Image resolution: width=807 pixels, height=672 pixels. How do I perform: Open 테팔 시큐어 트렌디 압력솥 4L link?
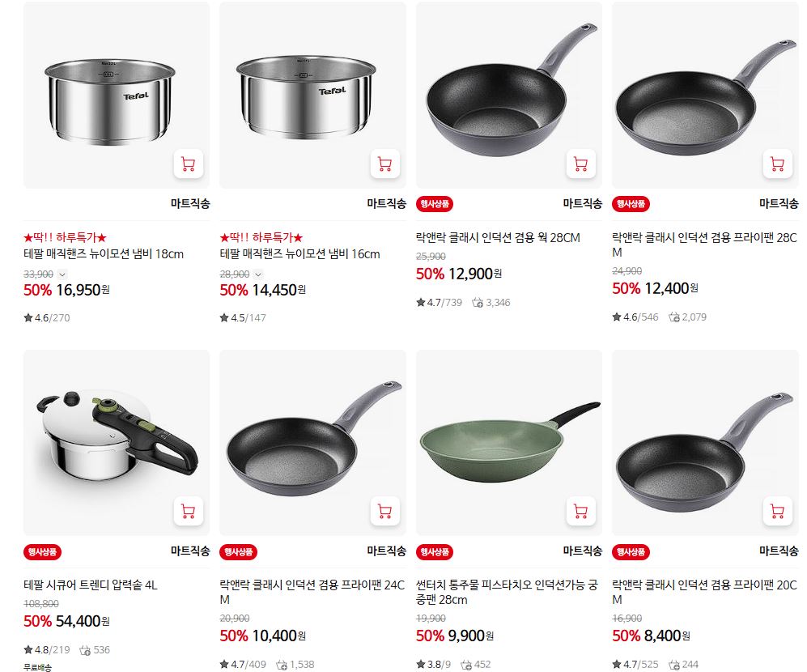tap(91, 585)
